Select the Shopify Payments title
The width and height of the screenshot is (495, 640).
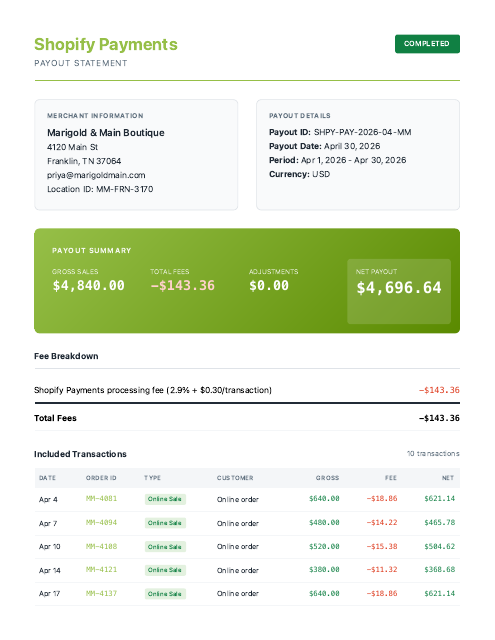click(106, 44)
